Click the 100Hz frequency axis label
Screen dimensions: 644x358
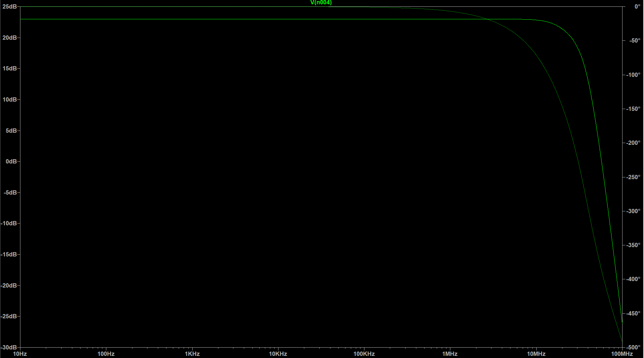(x=106, y=354)
